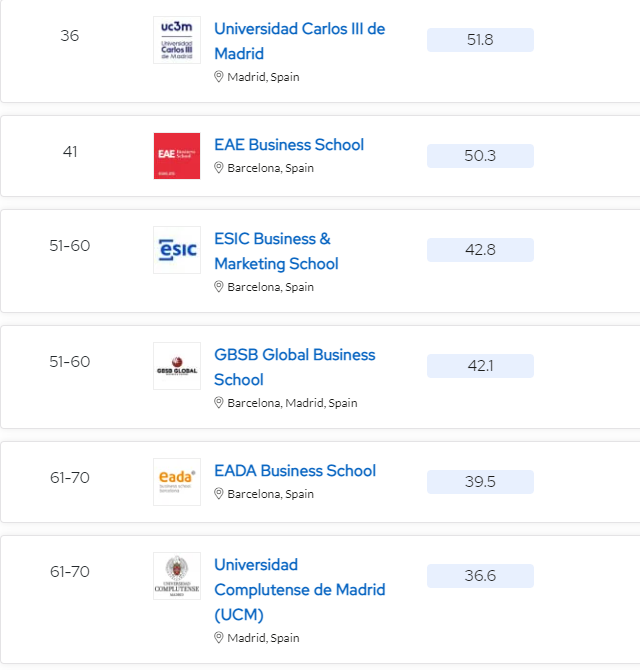
Task: Open the EAE Business School link
Action: click(289, 144)
